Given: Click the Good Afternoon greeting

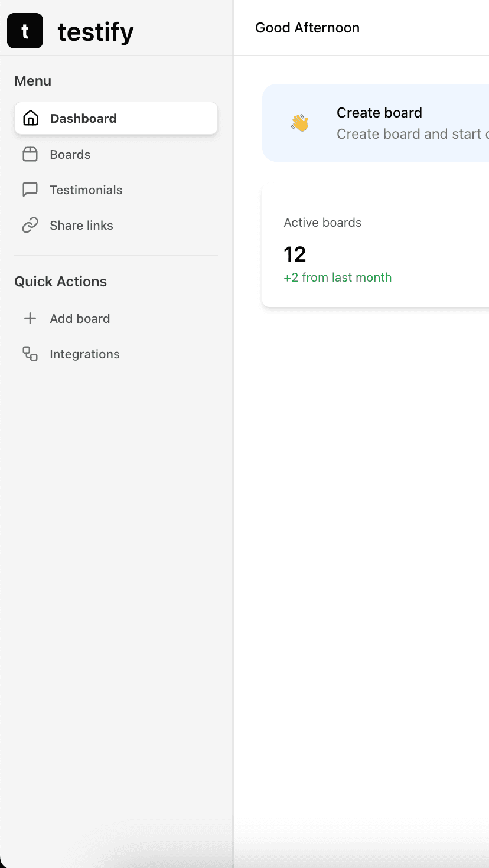Looking at the screenshot, I should [x=307, y=28].
